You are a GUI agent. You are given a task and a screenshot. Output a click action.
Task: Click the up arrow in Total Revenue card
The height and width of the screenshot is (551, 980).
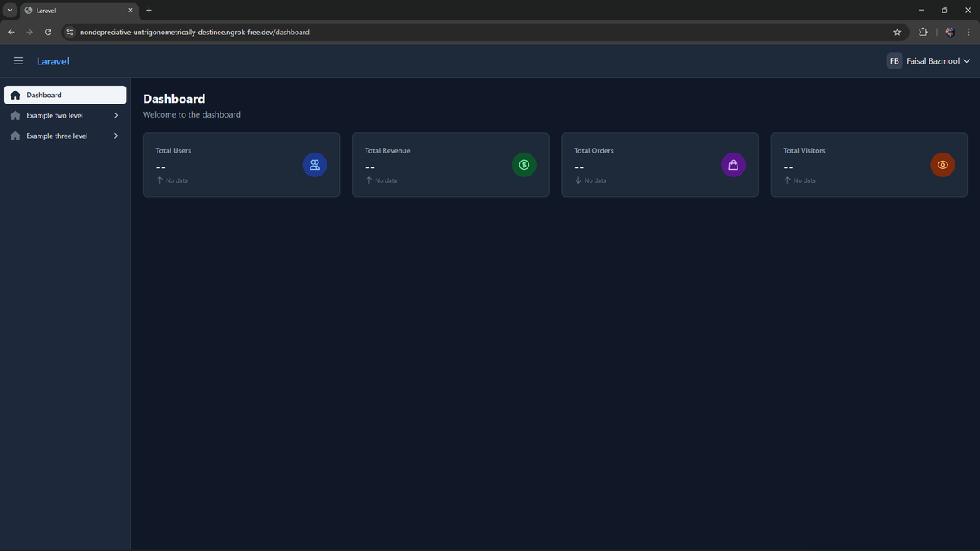coord(368,180)
